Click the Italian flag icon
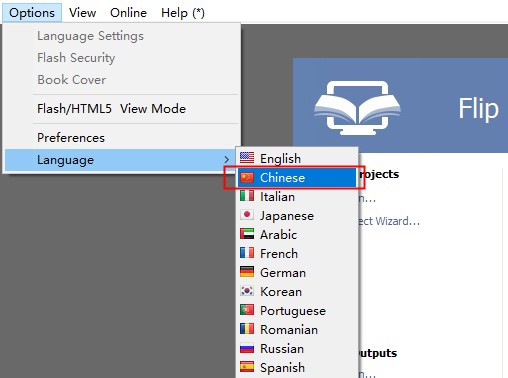Viewport: 508px width, 378px height. coord(247,196)
